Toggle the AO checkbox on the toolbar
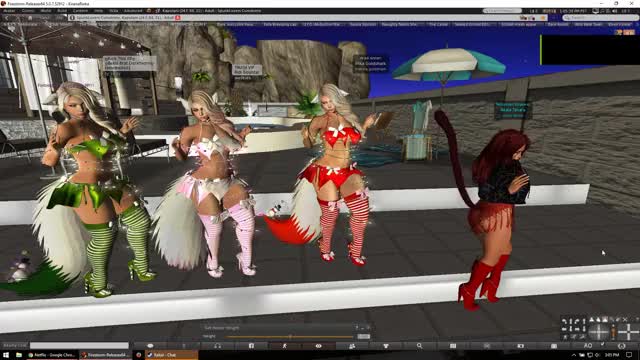Screen dimensions: 640x360 [x=602, y=345]
